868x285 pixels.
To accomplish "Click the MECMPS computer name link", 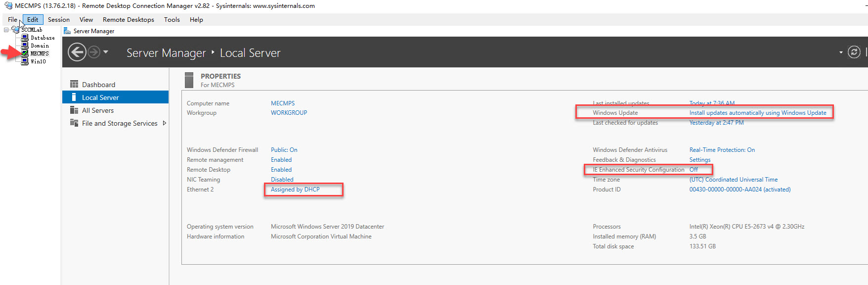I will tap(282, 103).
